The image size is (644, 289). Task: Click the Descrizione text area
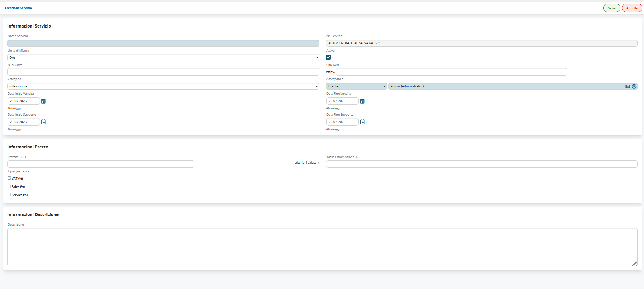[x=322, y=247]
